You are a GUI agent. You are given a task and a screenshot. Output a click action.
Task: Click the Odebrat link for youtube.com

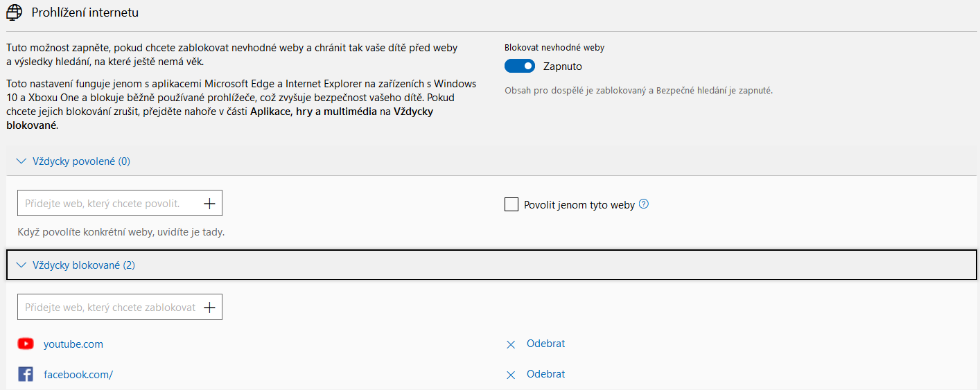[x=545, y=344]
